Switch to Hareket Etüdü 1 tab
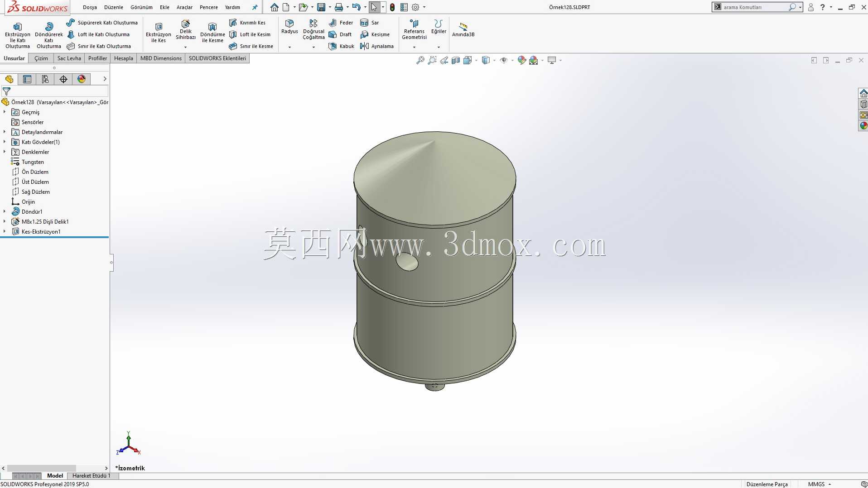Viewport: 868px width, 488px height. coord(92,476)
